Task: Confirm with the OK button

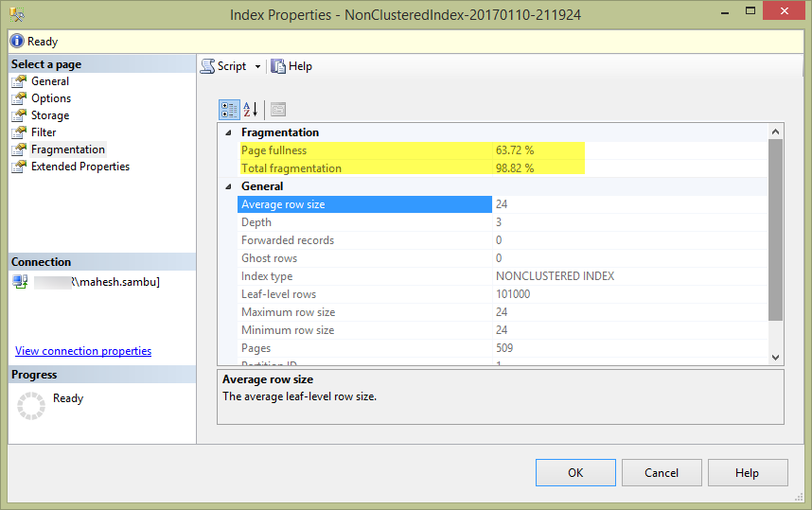Action: 575,473
